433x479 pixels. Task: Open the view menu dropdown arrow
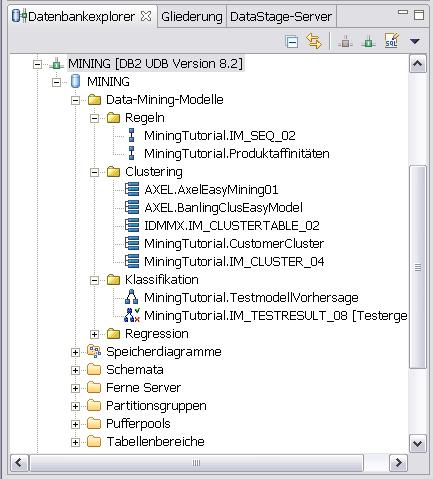click(415, 42)
